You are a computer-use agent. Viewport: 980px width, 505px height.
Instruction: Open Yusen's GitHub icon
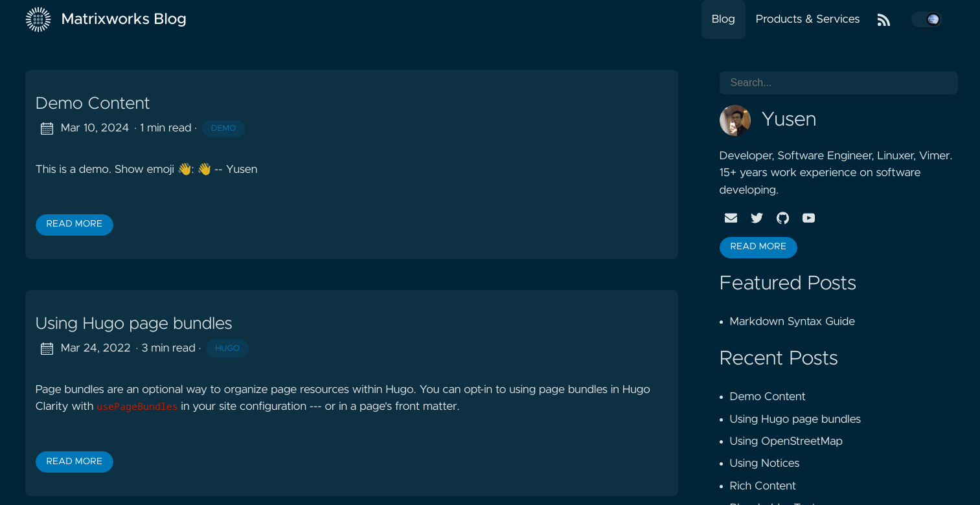click(782, 218)
